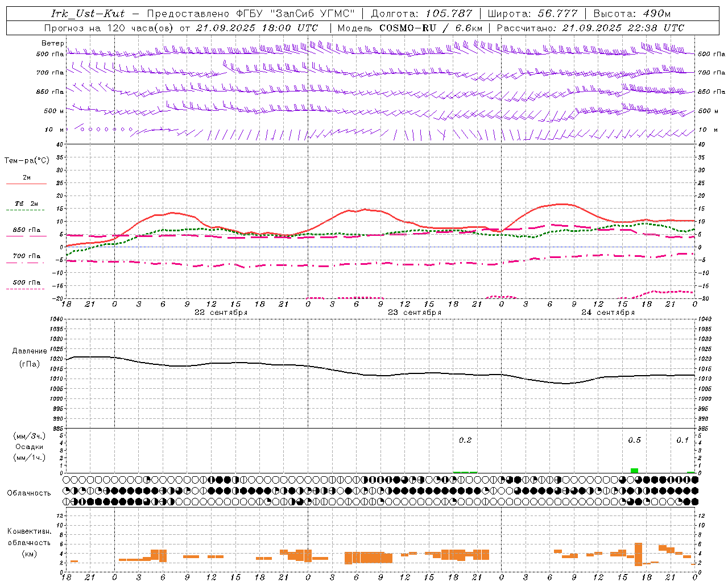Select the (км) convective height unit label
The width and height of the screenshot is (728, 582).
(x=29, y=554)
